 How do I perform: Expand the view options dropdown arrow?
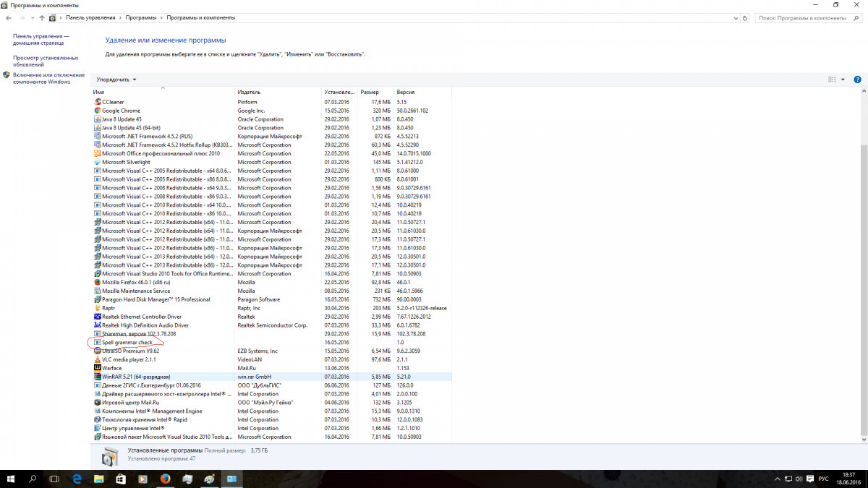[842, 80]
